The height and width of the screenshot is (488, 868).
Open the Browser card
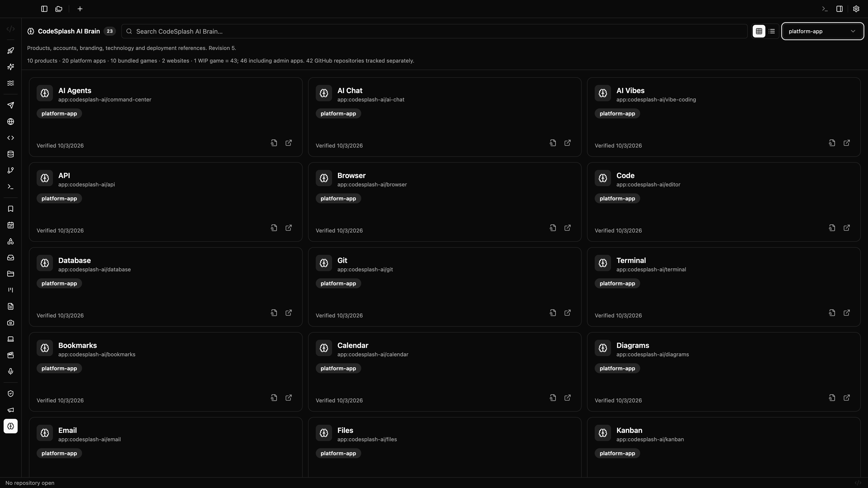tap(444, 202)
